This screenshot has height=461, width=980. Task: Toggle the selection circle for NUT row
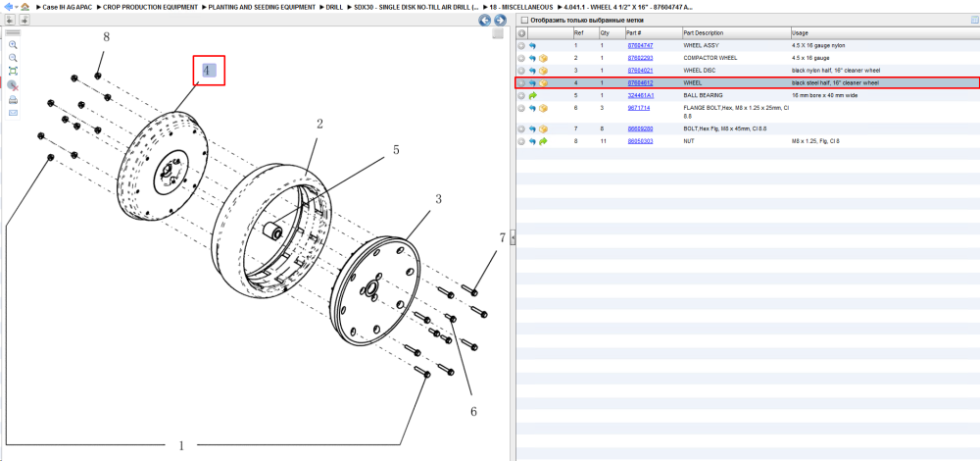click(521, 141)
